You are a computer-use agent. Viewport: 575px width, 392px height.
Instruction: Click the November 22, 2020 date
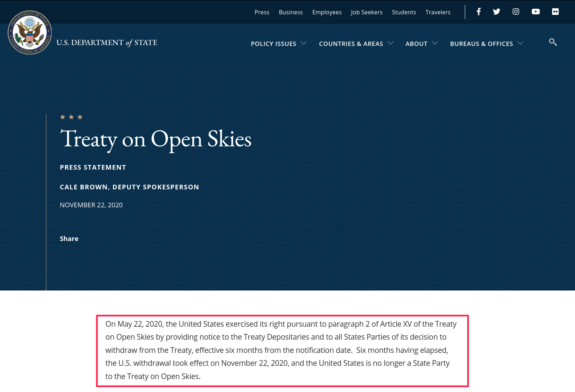pyautogui.click(x=91, y=205)
